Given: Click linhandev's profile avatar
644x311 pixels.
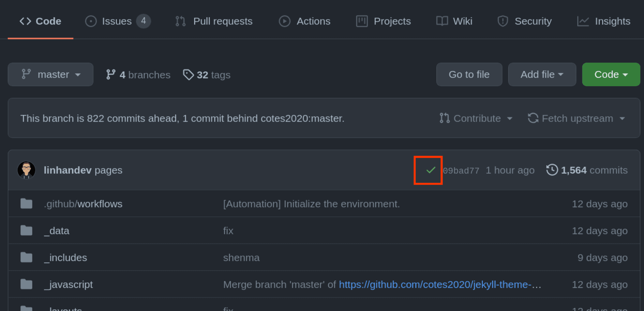Looking at the screenshot, I should [26, 170].
